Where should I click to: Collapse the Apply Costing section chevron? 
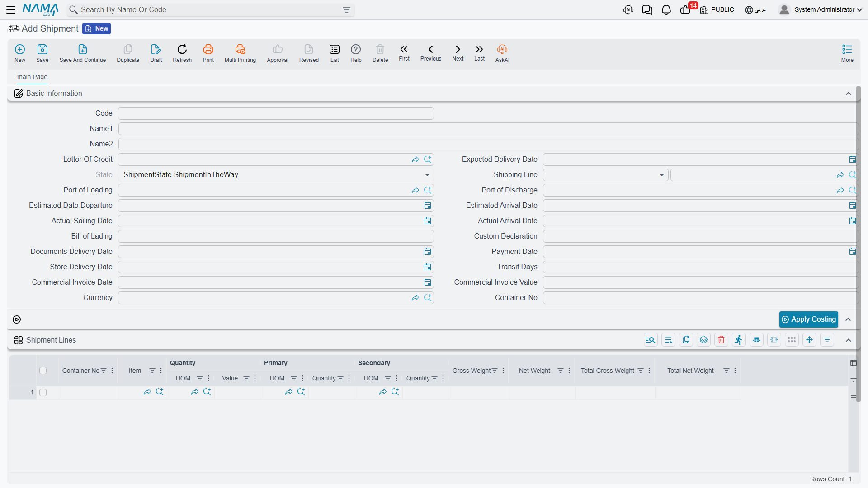[848, 319]
